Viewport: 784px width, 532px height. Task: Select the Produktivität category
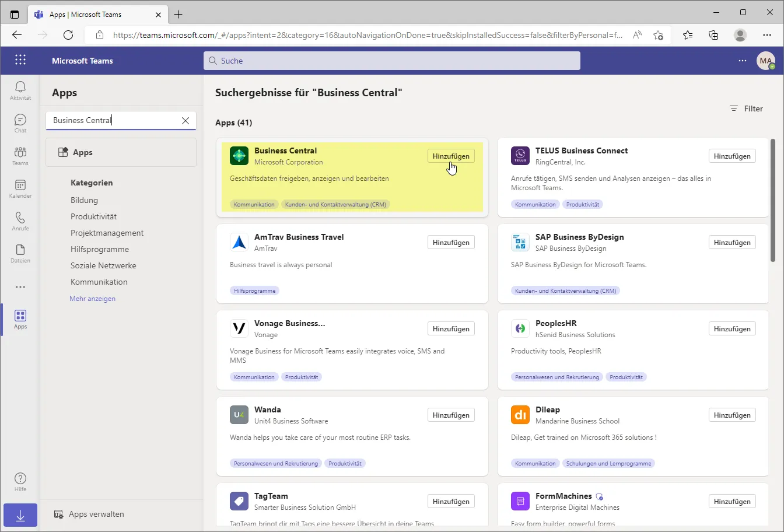[x=93, y=216]
